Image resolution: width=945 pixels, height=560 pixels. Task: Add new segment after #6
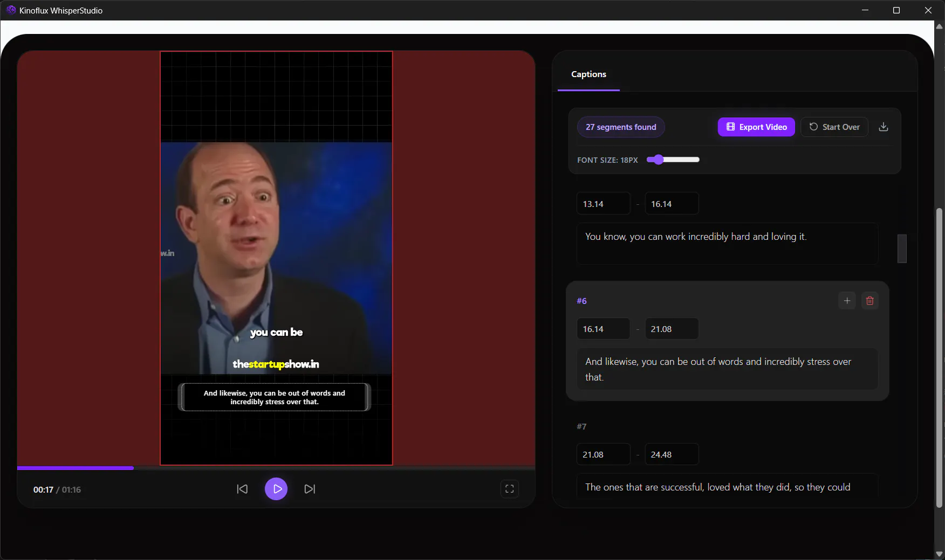click(x=847, y=301)
